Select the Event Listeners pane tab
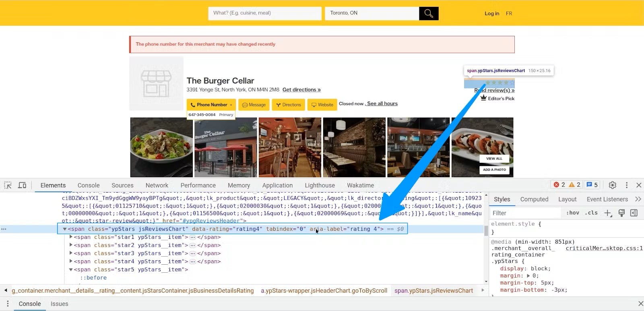This screenshot has height=311, width=644. click(x=607, y=199)
